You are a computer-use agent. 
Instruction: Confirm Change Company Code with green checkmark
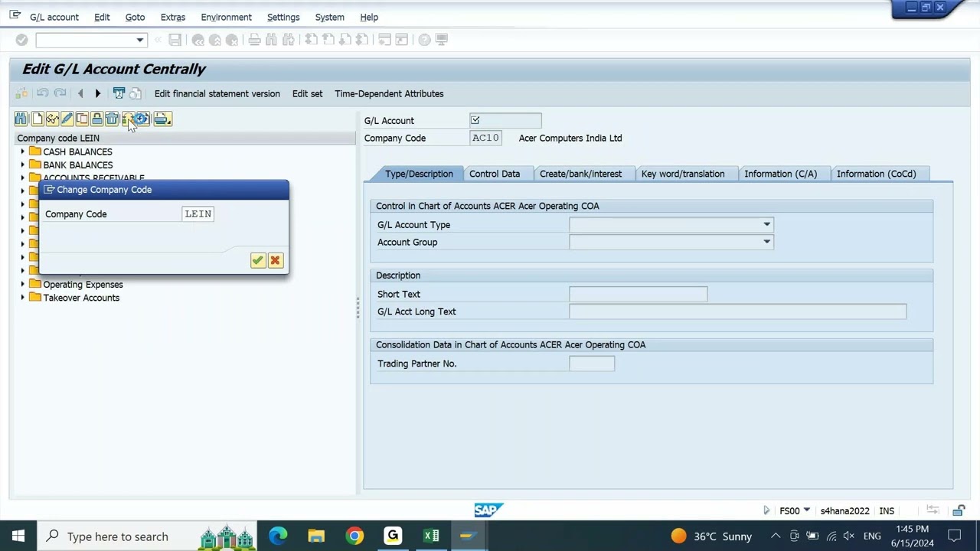point(257,261)
